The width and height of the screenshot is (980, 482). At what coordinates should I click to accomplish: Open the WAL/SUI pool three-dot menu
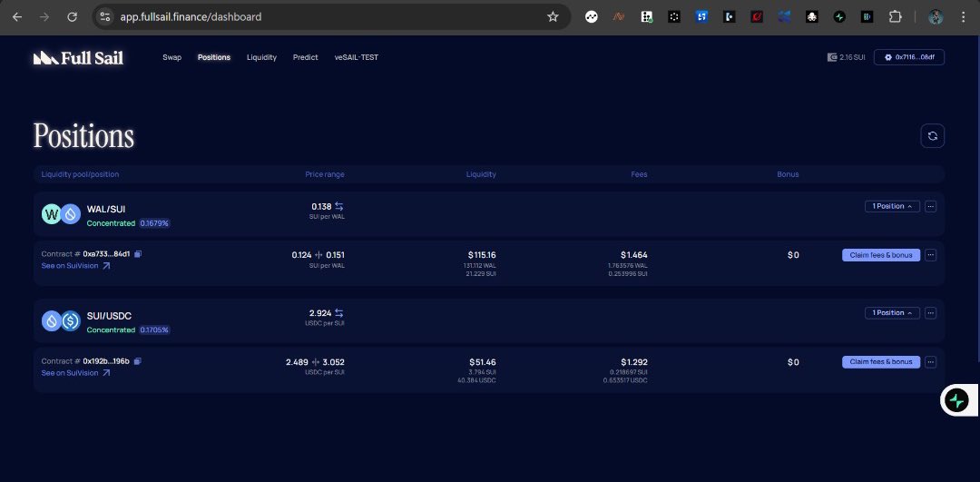tap(931, 206)
